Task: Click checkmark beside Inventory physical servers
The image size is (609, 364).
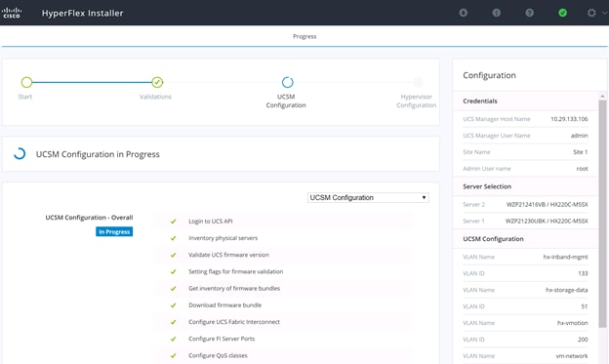Action: (x=173, y=238)
